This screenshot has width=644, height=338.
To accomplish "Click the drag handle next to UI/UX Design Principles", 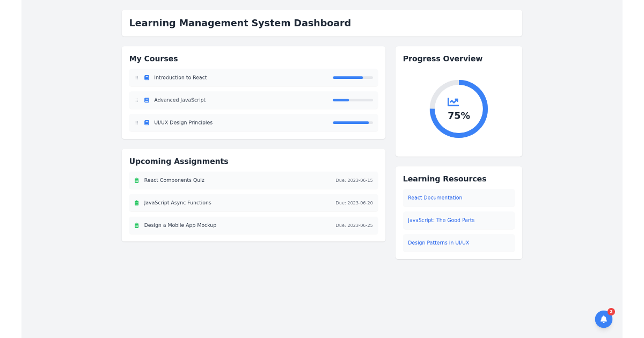I will 136,122.
